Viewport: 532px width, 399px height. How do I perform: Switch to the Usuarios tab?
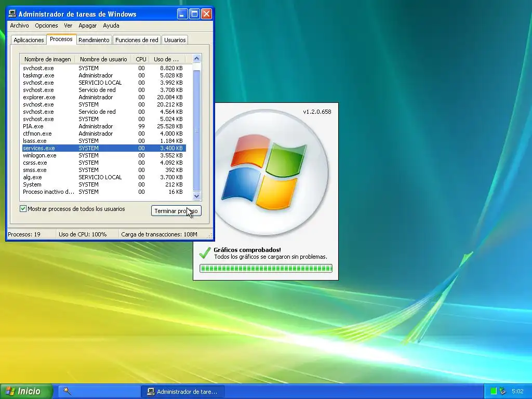click(175, 39)
